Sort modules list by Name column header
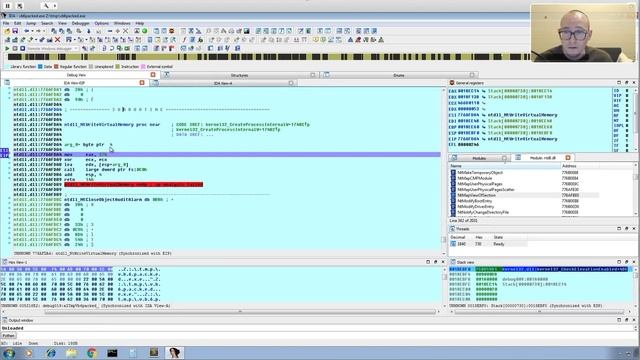The width and height of the screenshot is (640, 360). (505, 166)
